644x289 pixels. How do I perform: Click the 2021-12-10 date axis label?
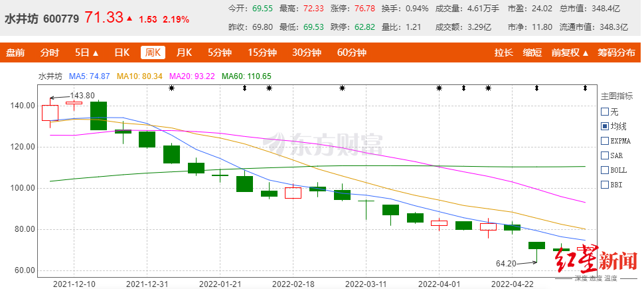point(74,284)
